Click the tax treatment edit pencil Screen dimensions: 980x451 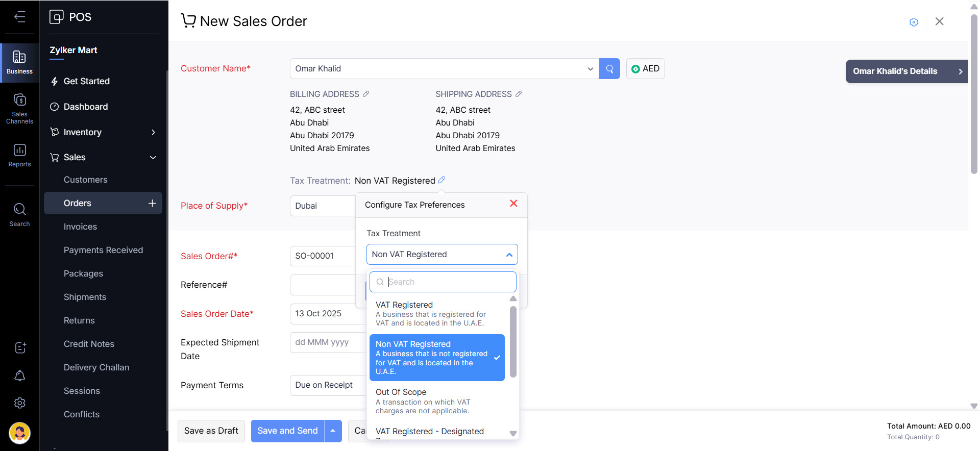[442, 180]
